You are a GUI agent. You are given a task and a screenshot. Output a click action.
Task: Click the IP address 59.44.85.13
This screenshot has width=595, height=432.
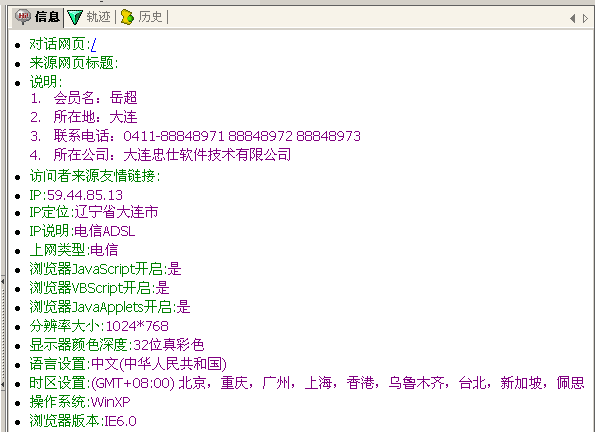pos(85,195)
